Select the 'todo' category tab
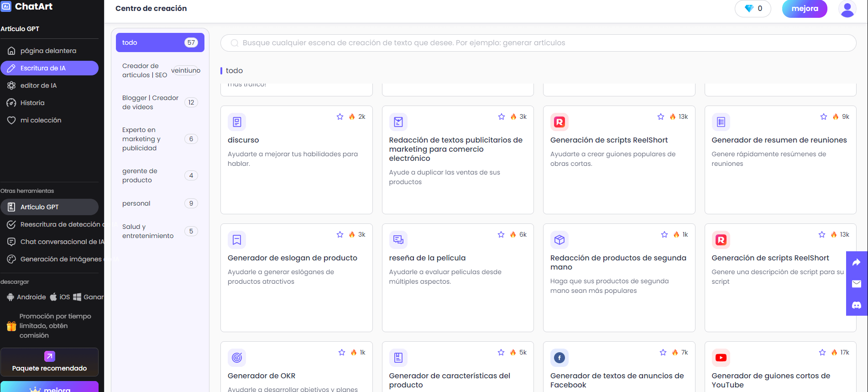 coord(160,42)
